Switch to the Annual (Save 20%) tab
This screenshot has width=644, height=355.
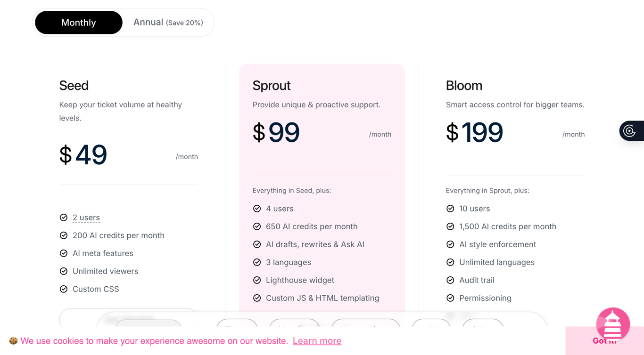tap(168, 22)
